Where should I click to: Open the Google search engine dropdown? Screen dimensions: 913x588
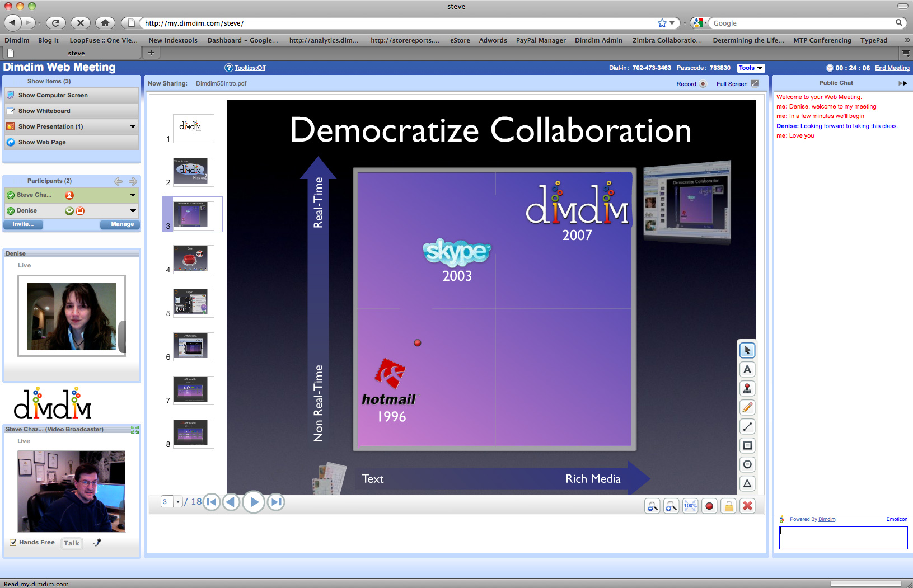700,23
